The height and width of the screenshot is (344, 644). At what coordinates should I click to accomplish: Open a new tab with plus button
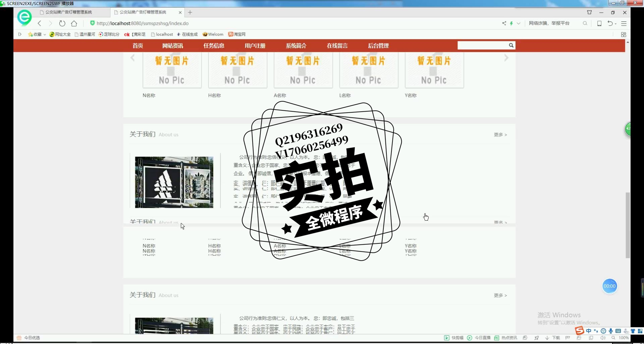pos(190,12)
